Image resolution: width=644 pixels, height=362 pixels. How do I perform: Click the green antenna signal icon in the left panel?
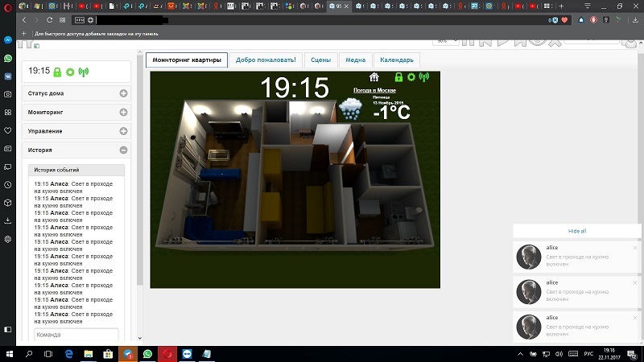point(83,72)
